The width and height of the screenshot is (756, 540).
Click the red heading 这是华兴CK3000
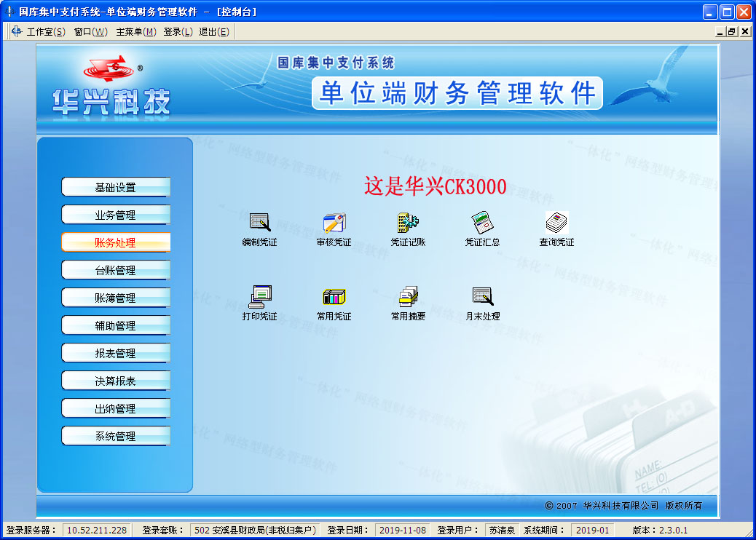click(x=436, y=186)
